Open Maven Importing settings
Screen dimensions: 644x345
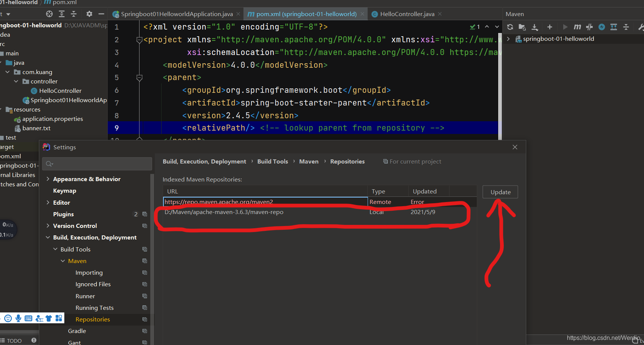[x=89, y=272]
